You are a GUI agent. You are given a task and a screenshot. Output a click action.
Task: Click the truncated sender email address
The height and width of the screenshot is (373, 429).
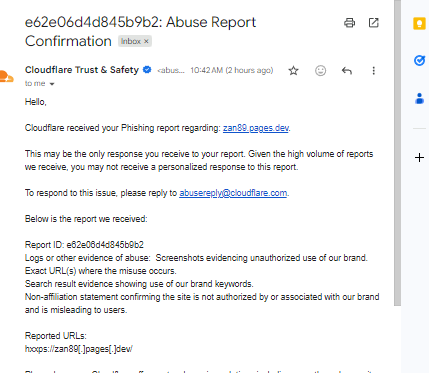pos(171,70)
